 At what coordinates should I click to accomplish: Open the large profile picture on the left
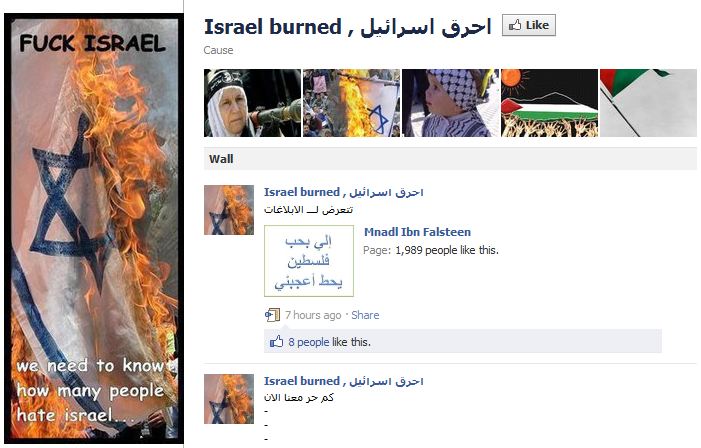pos(94,228)
